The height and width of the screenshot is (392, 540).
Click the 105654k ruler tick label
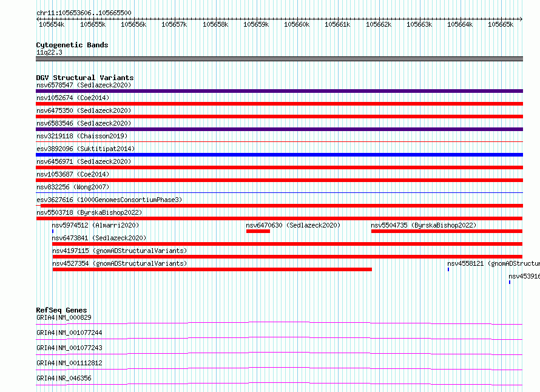point(52,24)
